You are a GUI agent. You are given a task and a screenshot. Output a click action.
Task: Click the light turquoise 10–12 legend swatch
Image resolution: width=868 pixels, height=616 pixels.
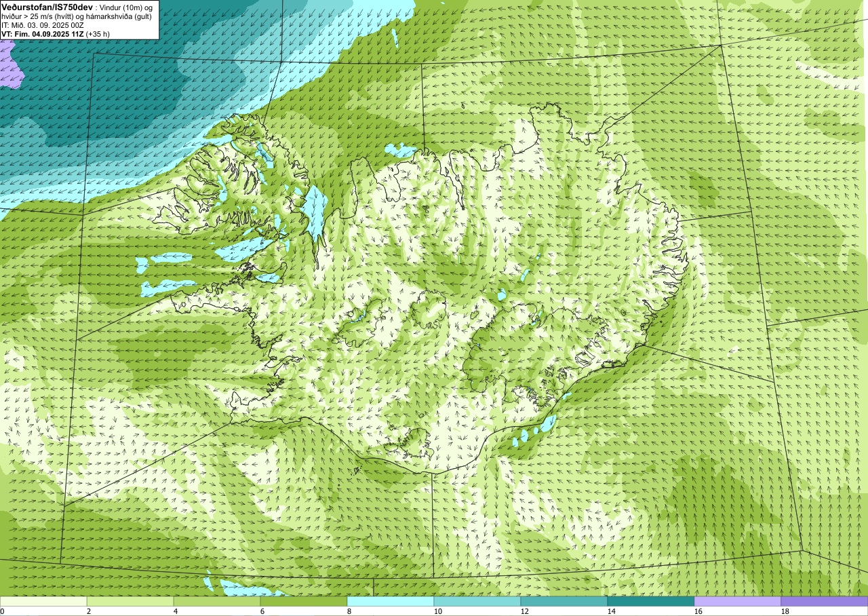tap(477, 601)
